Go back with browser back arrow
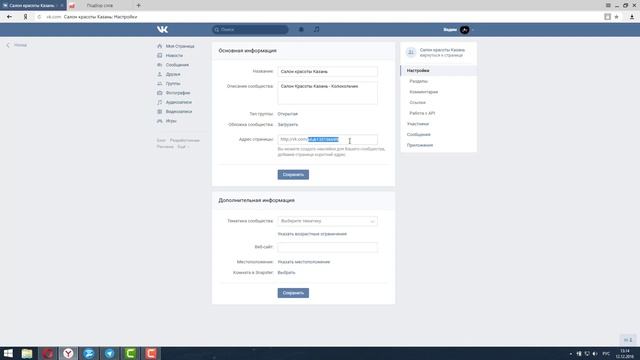The width and height of the screenshot is (640, 360). [9, 17]
